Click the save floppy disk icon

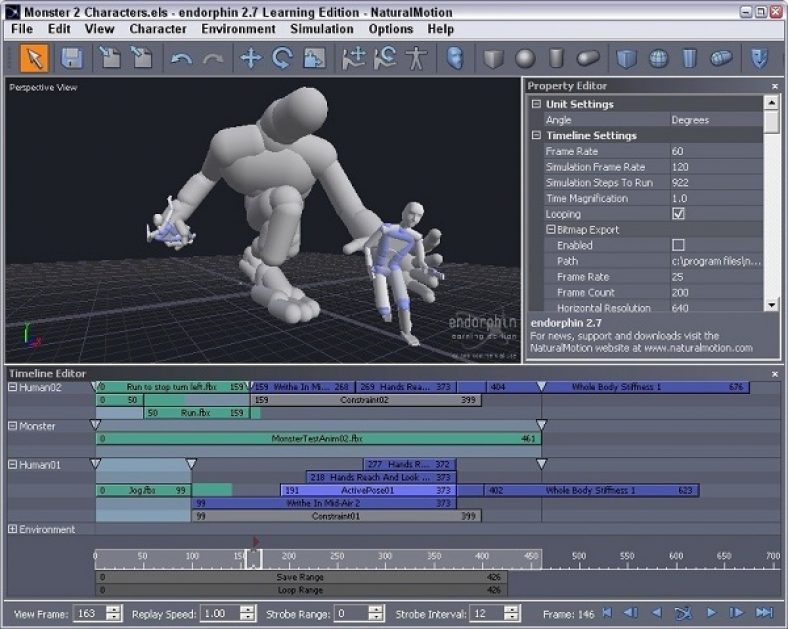(71, 58)
